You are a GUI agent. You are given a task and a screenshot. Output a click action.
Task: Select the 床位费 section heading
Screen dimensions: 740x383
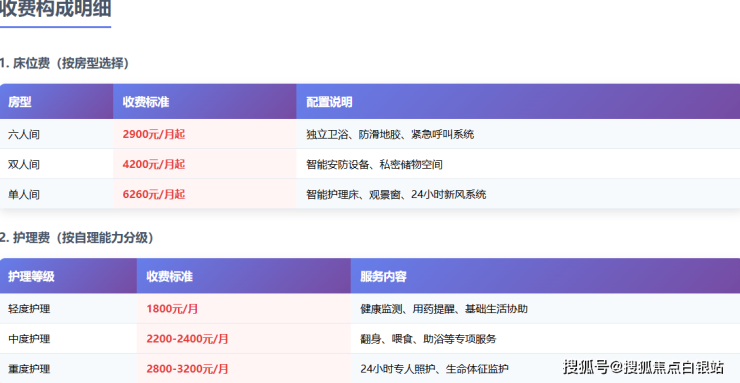[64, 63]
